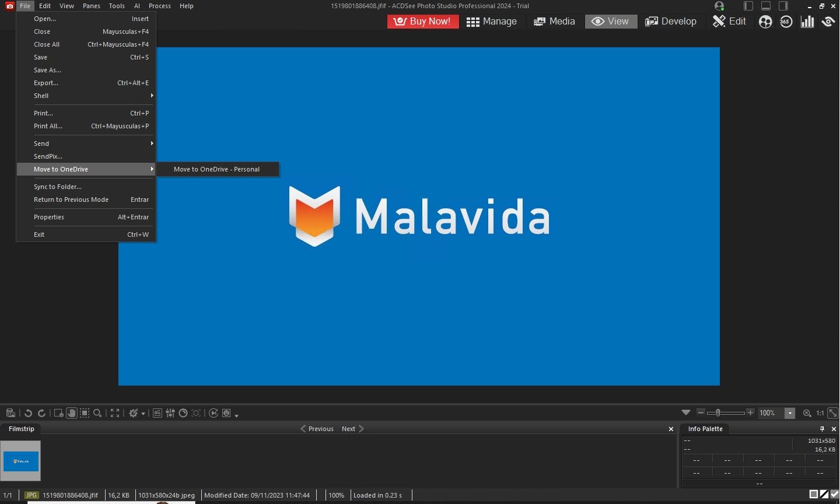Click the square background icon in status bar
840x504 pixels.
tap(814, 495)
